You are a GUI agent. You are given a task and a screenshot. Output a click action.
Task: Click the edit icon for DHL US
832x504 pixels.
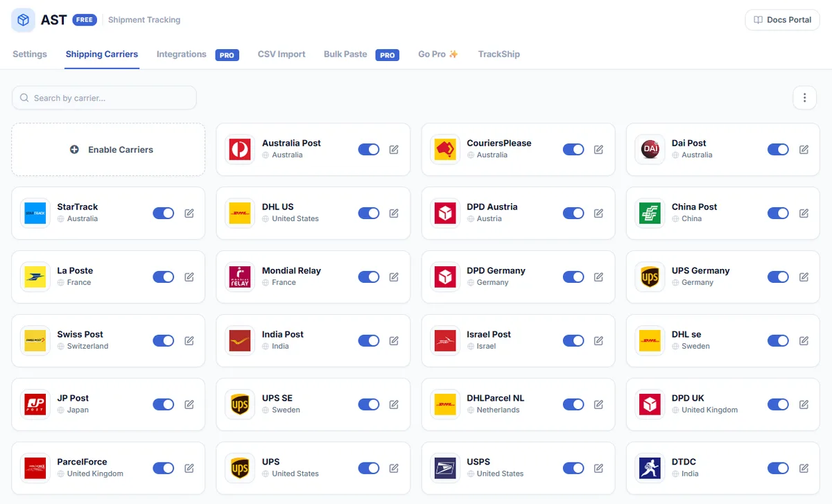pyautogui.click(x=394, y=213)
